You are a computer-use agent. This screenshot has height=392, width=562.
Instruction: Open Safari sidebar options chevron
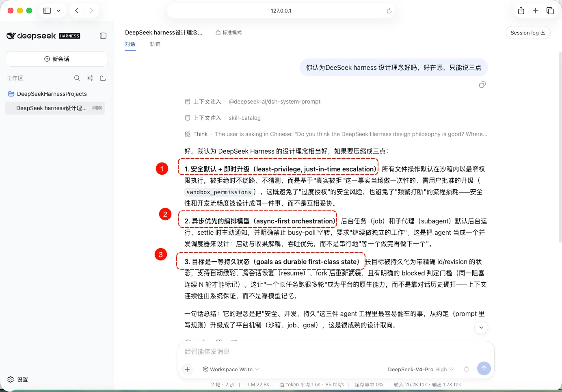(x=58, y=11)
